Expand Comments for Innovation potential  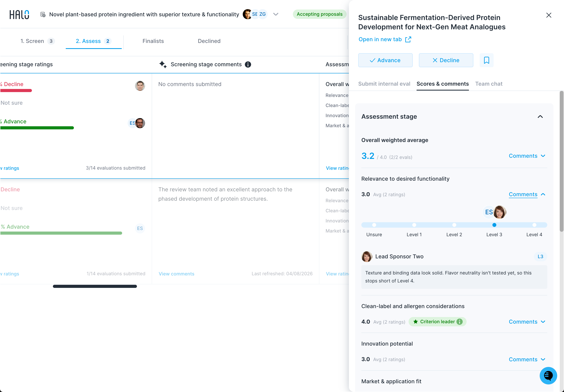[527, 359]
